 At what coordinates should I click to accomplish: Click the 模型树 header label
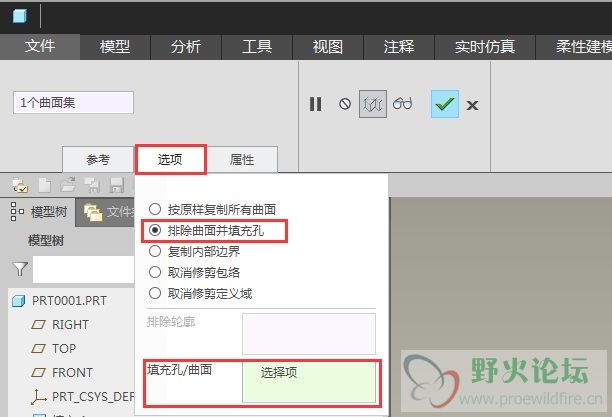tap(46, 241)
